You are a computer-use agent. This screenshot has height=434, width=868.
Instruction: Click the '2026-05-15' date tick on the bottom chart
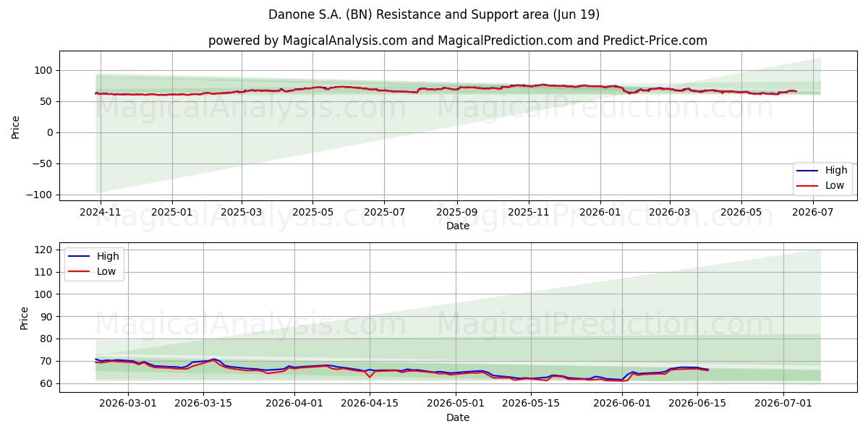pyautogui.click(x=532, y=404)
